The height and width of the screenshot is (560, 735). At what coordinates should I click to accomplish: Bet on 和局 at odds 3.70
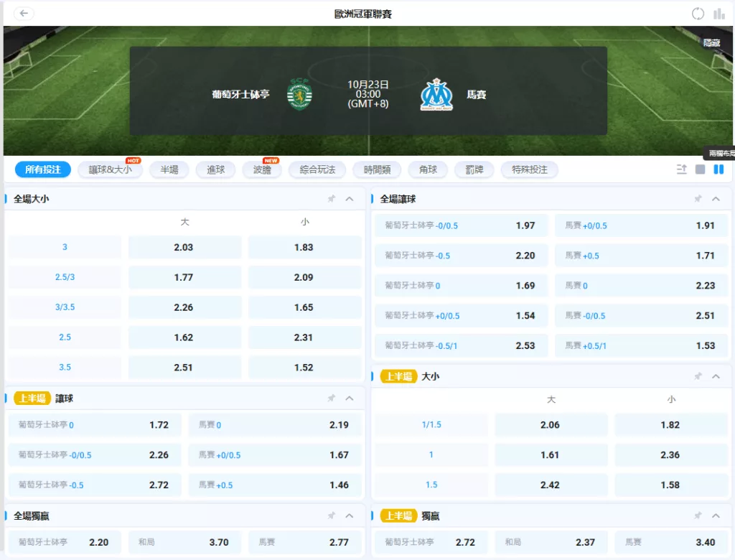coord(185,542)
